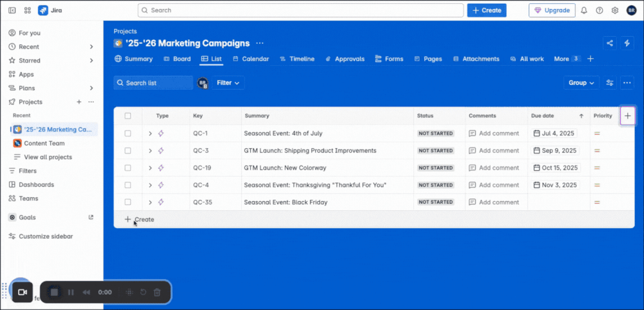Click the Search list input field
Viewport: 644px width, 310px height.
pos(153,82)
